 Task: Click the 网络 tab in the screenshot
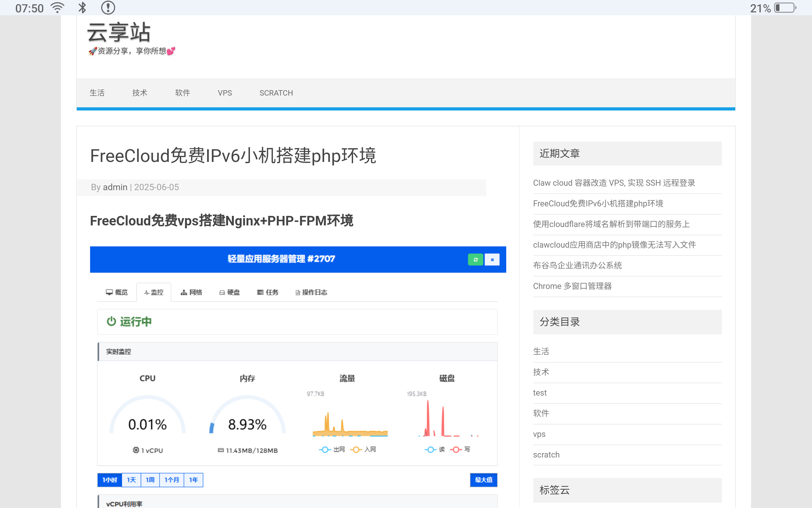191,292
